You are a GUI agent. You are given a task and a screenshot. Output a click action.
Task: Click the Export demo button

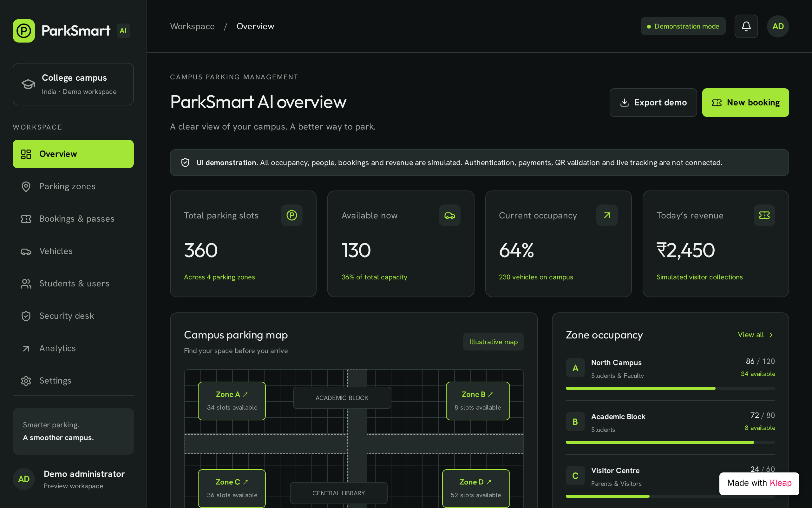pos(653,103)
